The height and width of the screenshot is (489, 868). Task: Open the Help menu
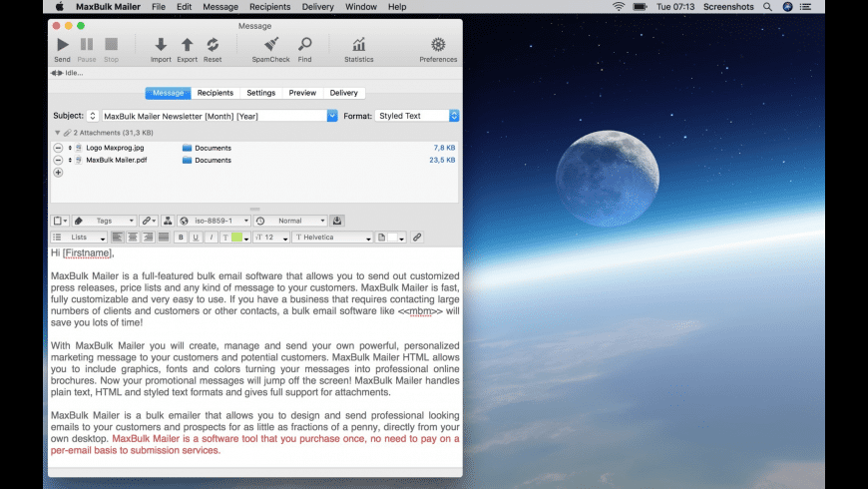397,7
